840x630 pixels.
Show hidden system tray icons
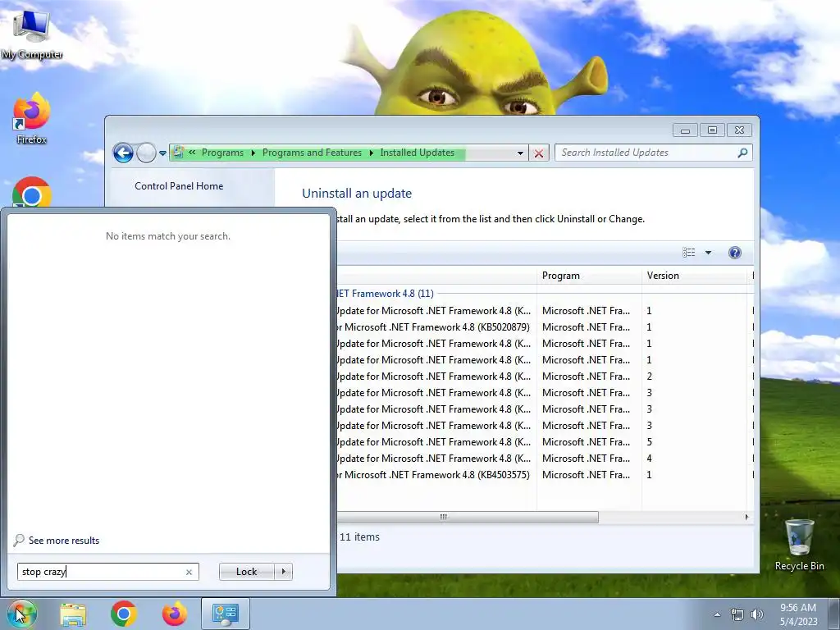pos(717,614)
